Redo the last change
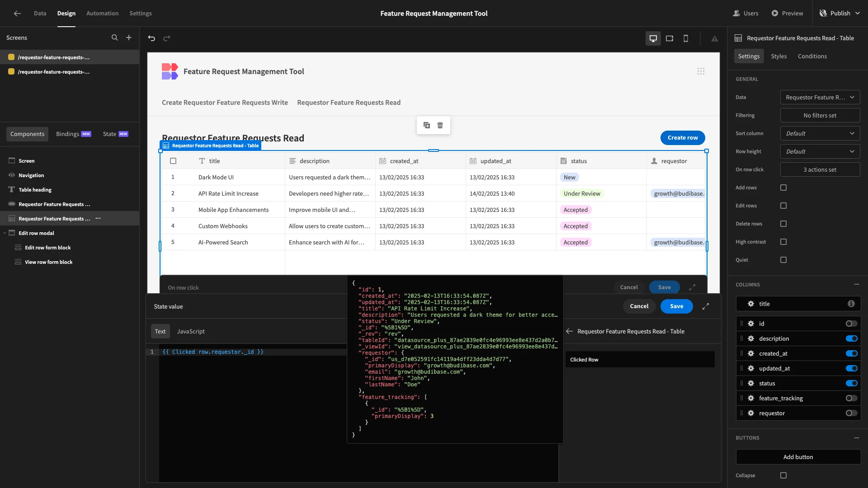The image size is (868, 488). (x=167, y=38)
